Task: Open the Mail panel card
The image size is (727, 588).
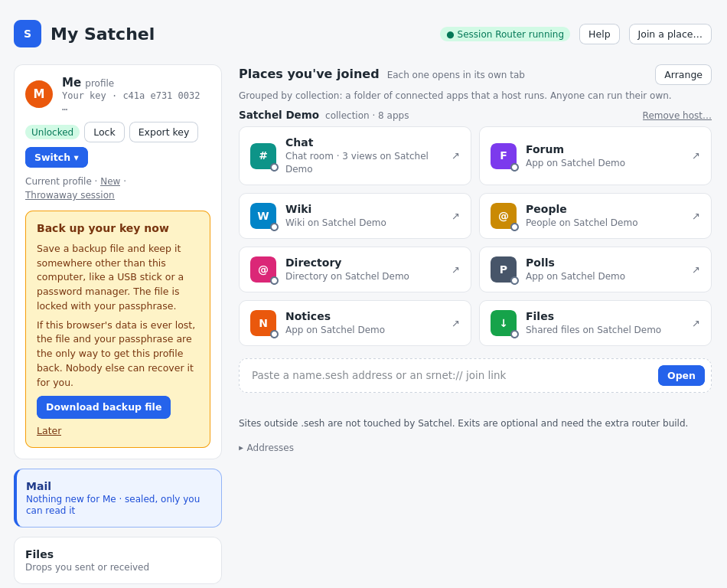Action: pos(118,498)
